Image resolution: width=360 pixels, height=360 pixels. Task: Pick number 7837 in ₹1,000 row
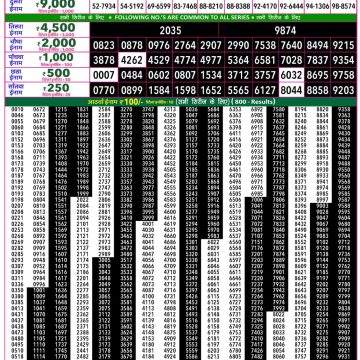pyautogui.click(x=318, y=60)
